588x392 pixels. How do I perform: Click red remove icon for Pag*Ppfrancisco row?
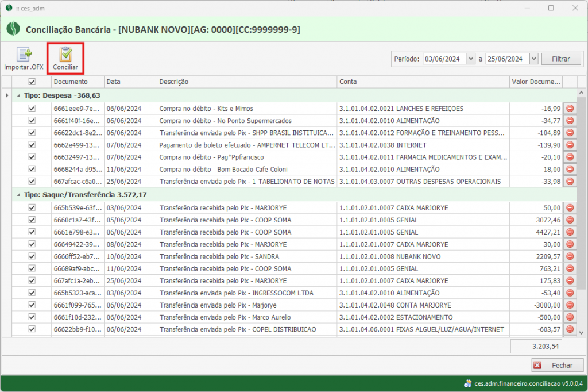pyautogui.click(x=570, y=157)
